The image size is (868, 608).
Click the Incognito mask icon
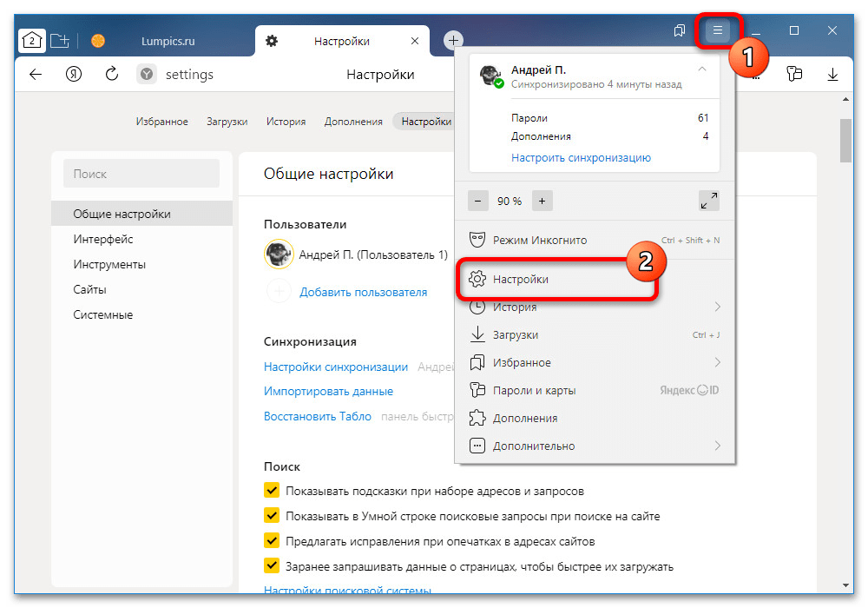click(477, 240)
